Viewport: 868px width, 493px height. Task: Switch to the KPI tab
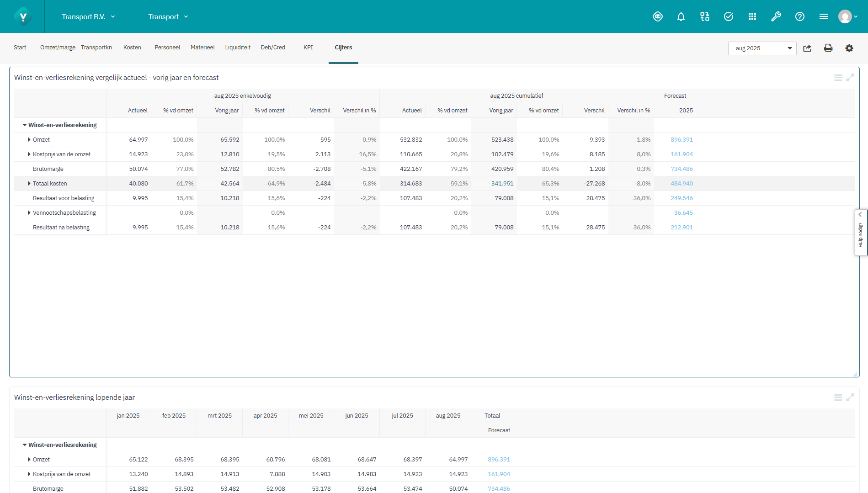308,48
